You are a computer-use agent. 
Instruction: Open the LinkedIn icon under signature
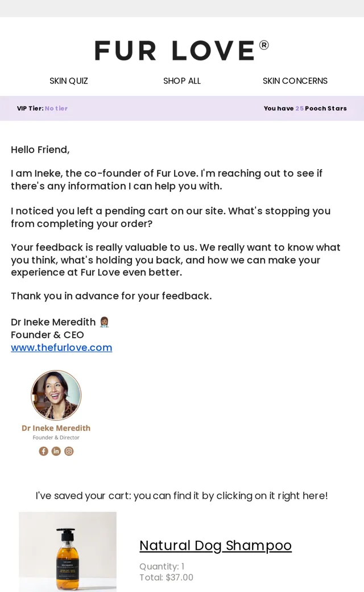(x=56, y=451)
